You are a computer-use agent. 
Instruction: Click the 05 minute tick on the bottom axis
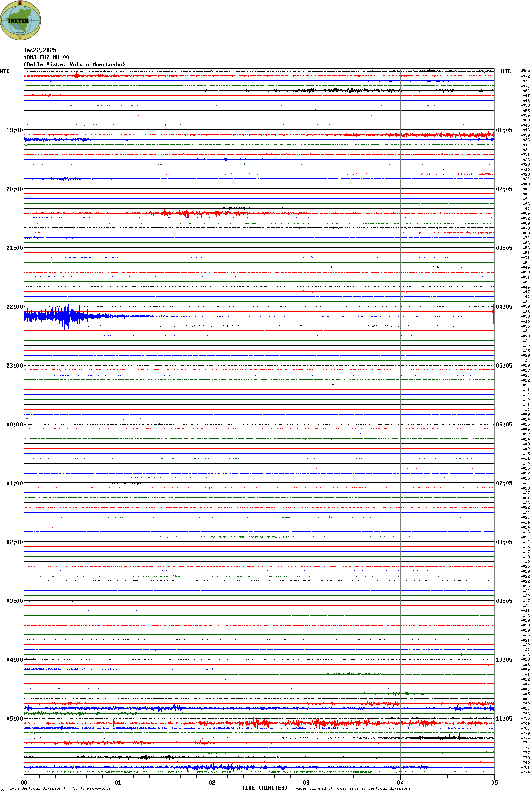point(494,783)
